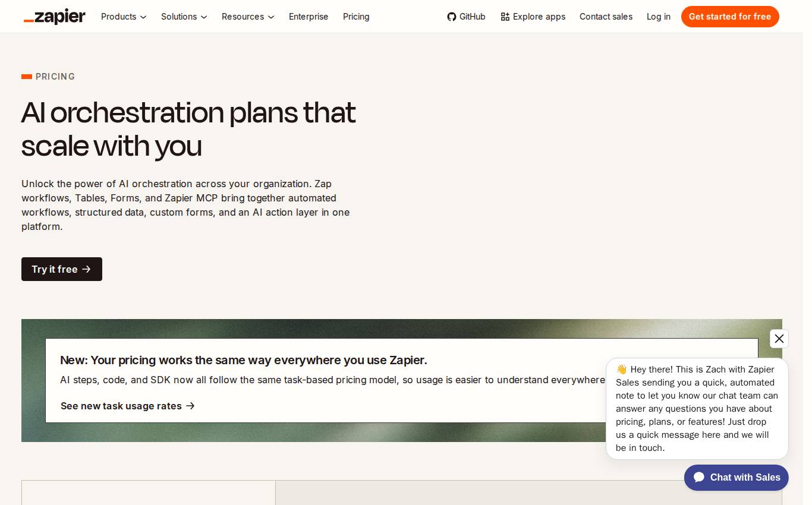Go to the Pricing nav item
The image size is (812, 505).
[x=356, y=17]
